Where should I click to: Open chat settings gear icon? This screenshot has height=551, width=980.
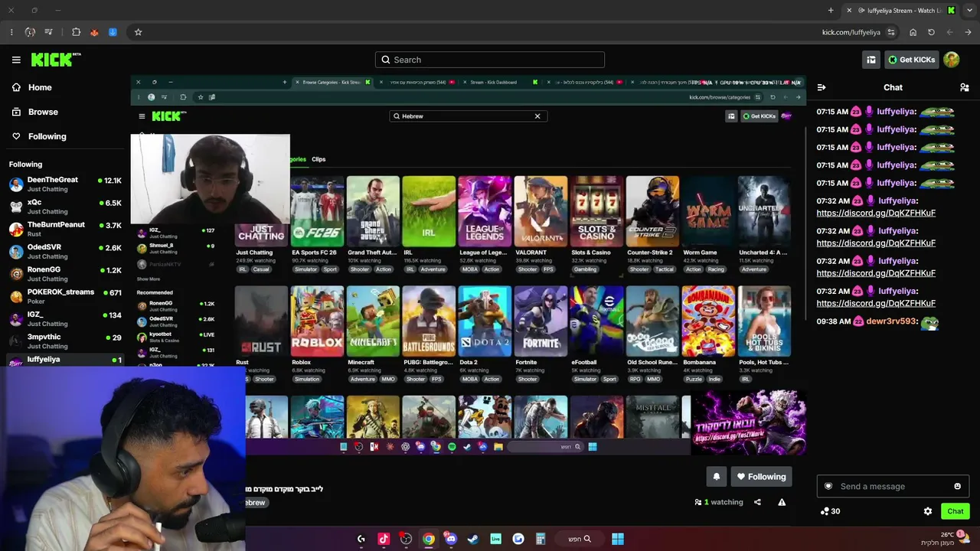click(928, 511)
